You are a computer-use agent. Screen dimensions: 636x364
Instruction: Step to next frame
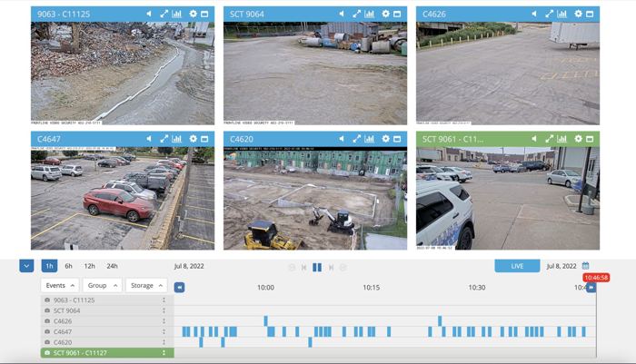click(331, 268)
